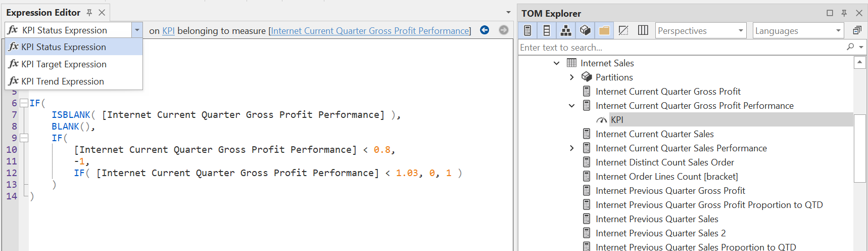The image size is (868, 251).
Task: Click the all object types columns icon
Action: [643, 31]
